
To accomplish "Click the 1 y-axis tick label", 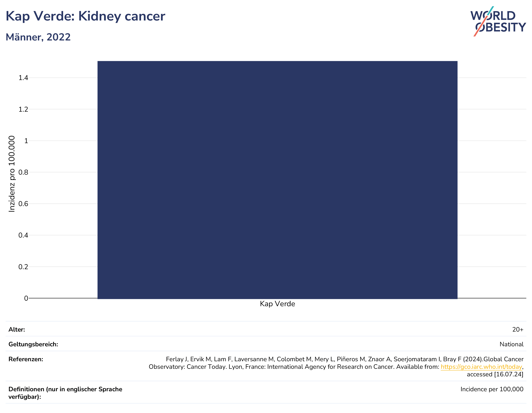I will pyautogui.click(x=26, y=141).
